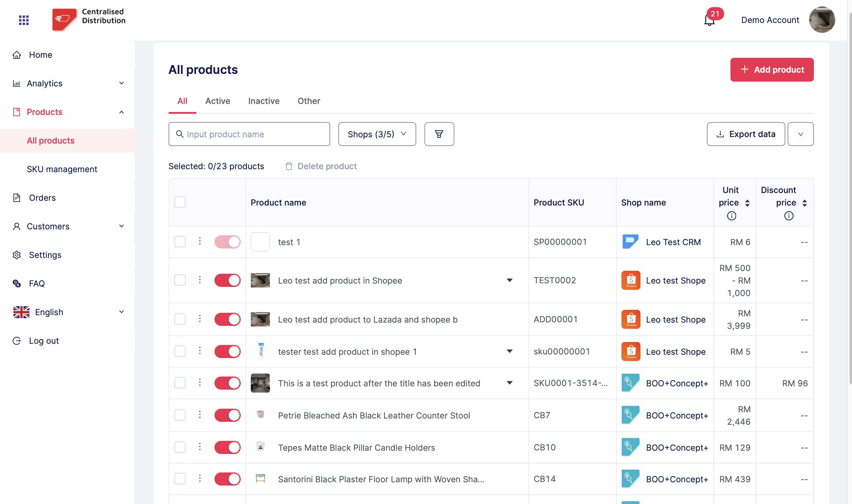Toggle off Petrie Bleached Ash Counter Stool product
Viewport: 852px width, 504px height.
click(227, 415)
